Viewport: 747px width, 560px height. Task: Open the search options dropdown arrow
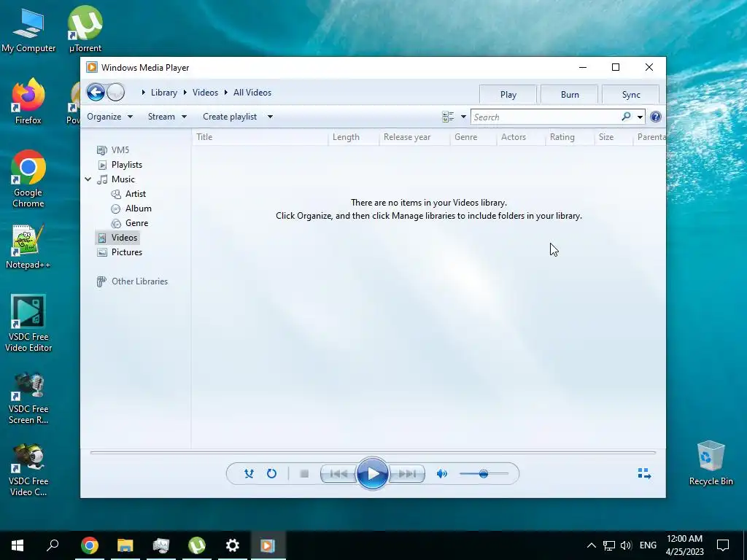pyautogui.click(x=640, y=117)
